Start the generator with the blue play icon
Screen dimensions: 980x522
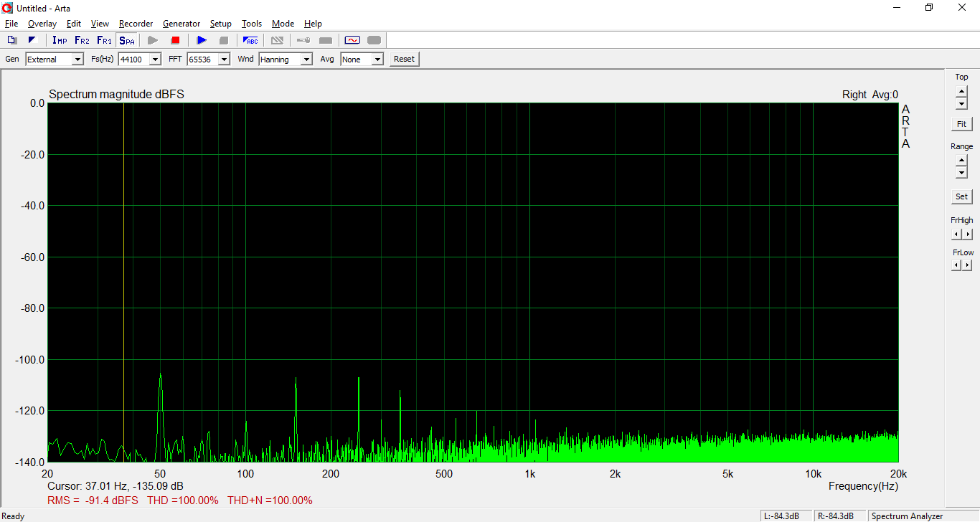click(x=202, y=40)
